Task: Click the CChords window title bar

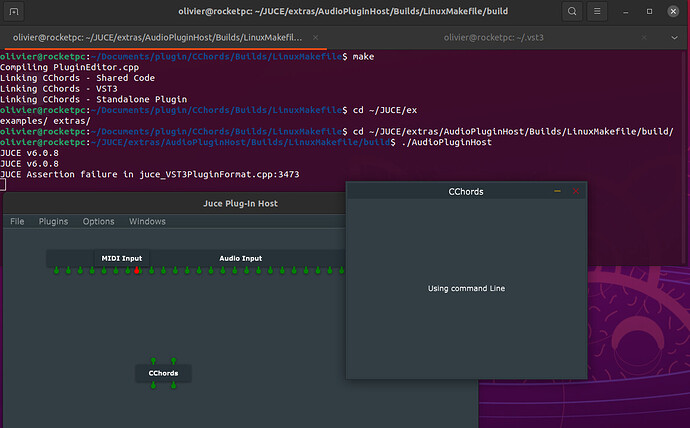Action: 466,191
